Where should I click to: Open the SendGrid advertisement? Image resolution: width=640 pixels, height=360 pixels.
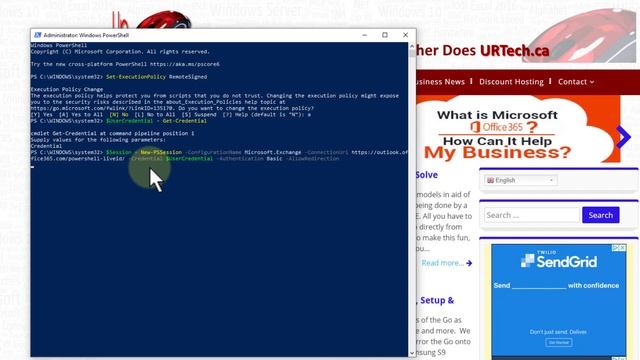(x=558, y=300)
